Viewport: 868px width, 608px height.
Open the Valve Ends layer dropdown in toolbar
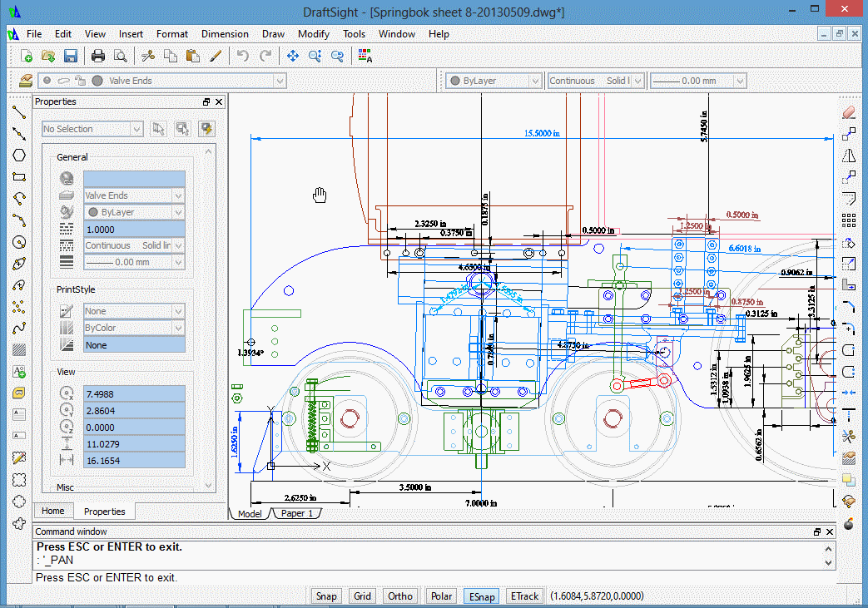click(280, 81)
